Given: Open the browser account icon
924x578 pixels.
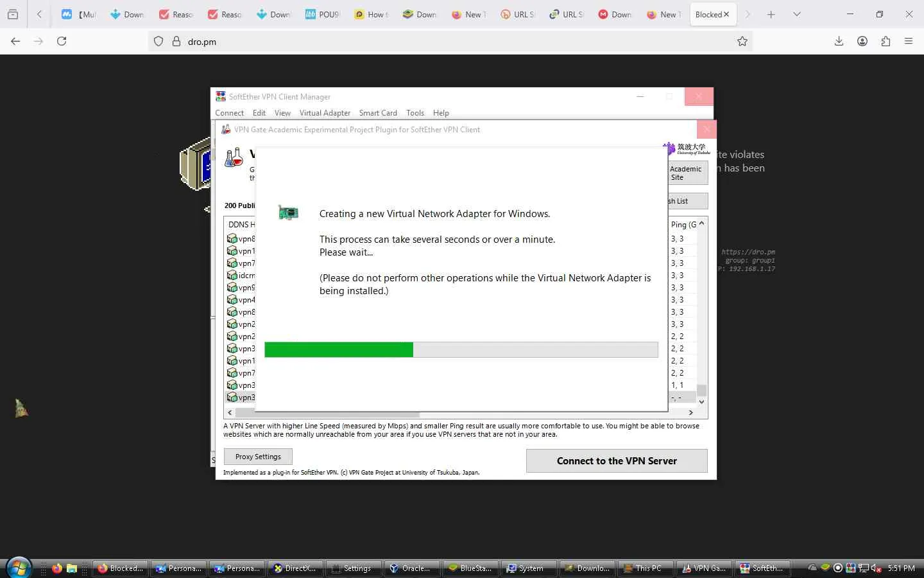Looking at the screenshot, I should click(x=862, y=41).
